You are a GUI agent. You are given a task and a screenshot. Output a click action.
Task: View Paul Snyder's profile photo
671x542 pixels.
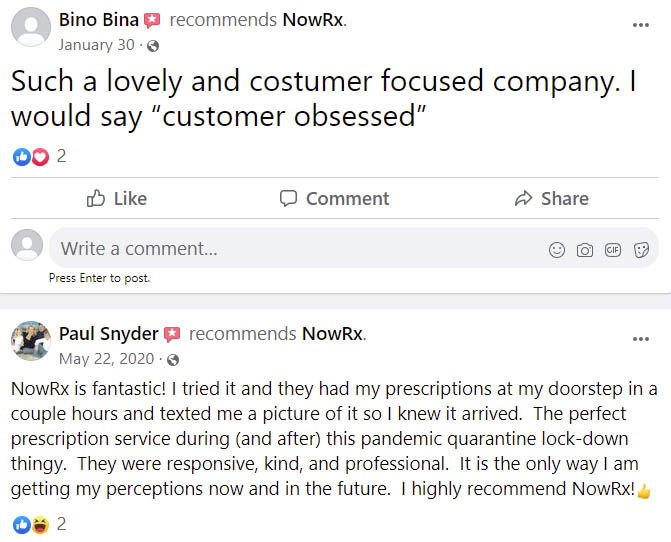[30, 341]
